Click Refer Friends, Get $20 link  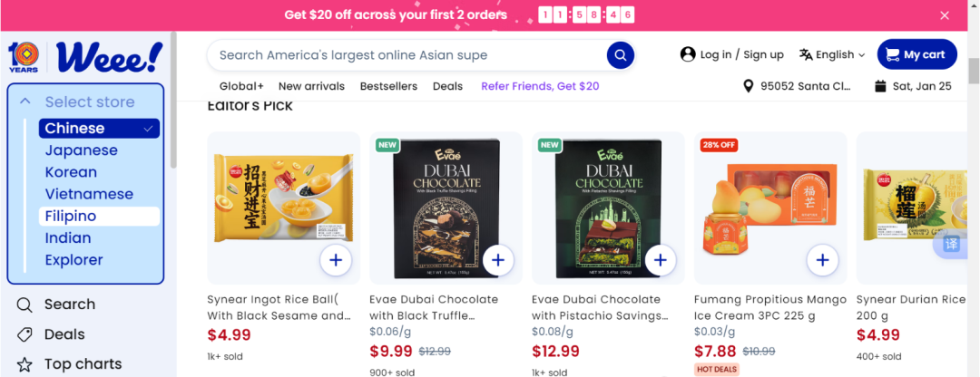tap(540, 86)
